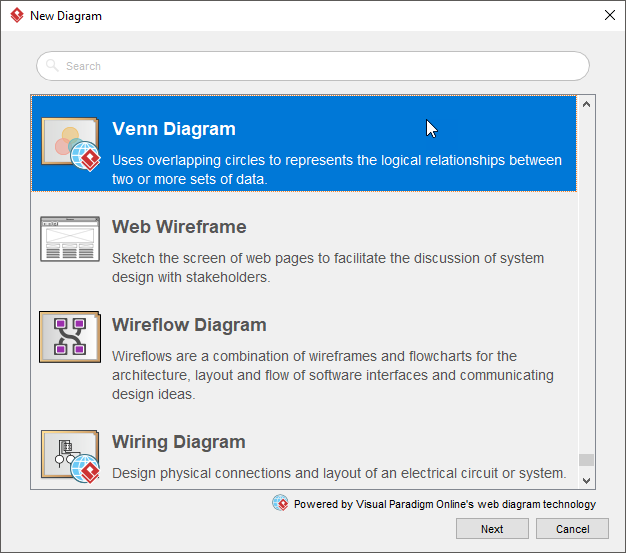This screenshot has height=553, width=626.
Task: Select the Wiring Diagram entry title
Action: point(178,442)
